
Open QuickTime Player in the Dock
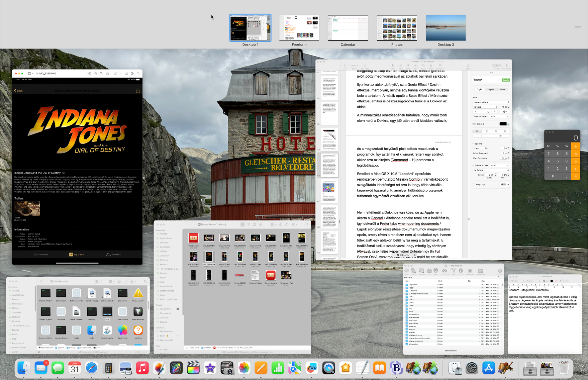[328, 368]
